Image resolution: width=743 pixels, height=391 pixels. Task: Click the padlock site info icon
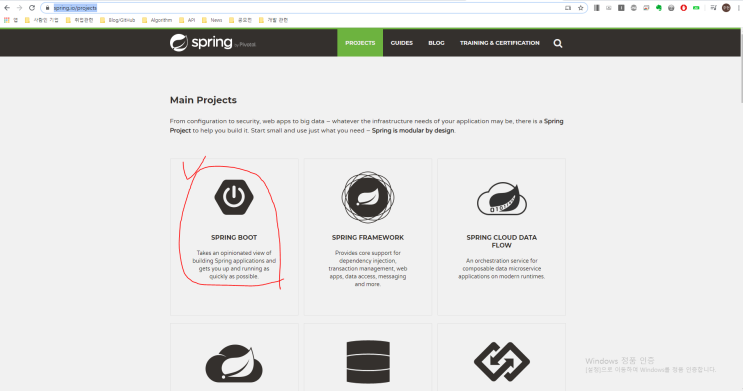47,8
